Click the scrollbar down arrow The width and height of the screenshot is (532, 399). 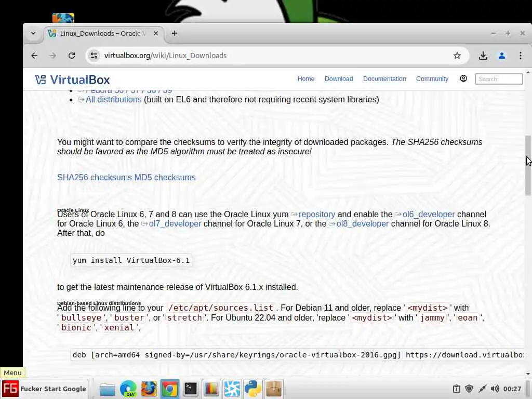click(x=528, y=374)
